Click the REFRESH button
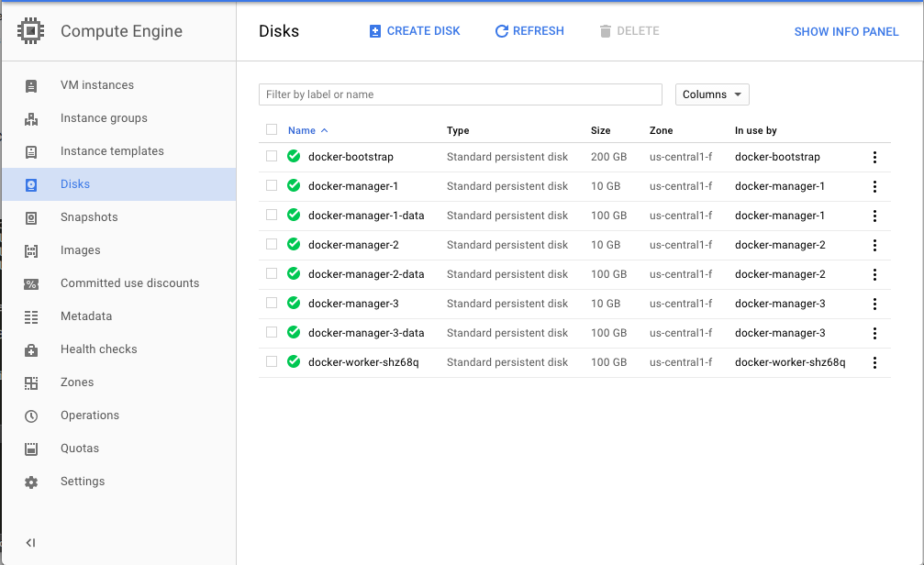Image resolution: width=924 pixels, height=565 pixels. (x=529, y=30)
